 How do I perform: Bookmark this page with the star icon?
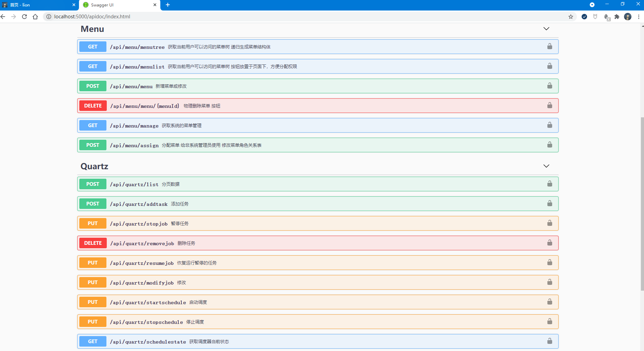click(571, 17)
